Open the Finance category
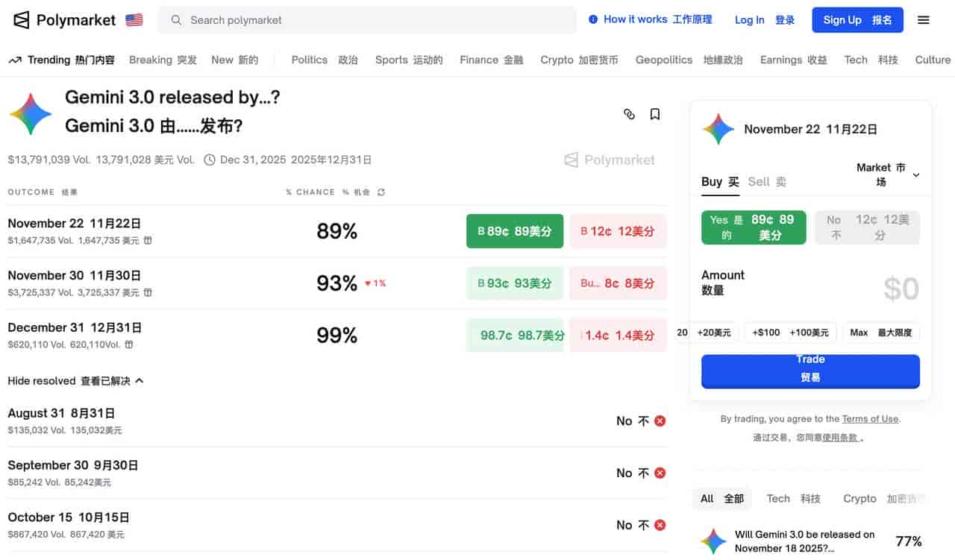Viewport: 955px width, 560px height. (492, 60)
